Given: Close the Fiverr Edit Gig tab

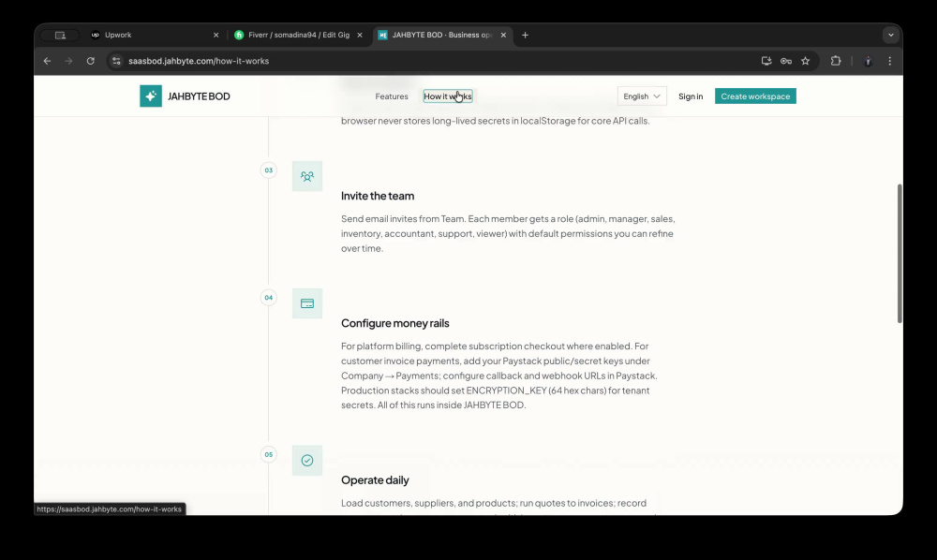Looking at the screenshot, I should tap(360, 36).
